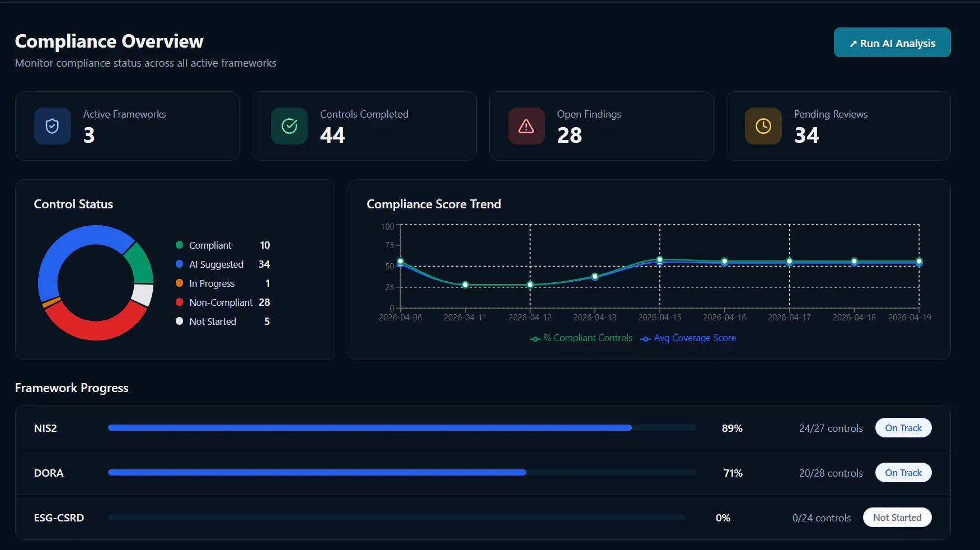This screenshot has width=980, height=550.
Task: Click the Active Frameworks value 3
Action: 89,135
